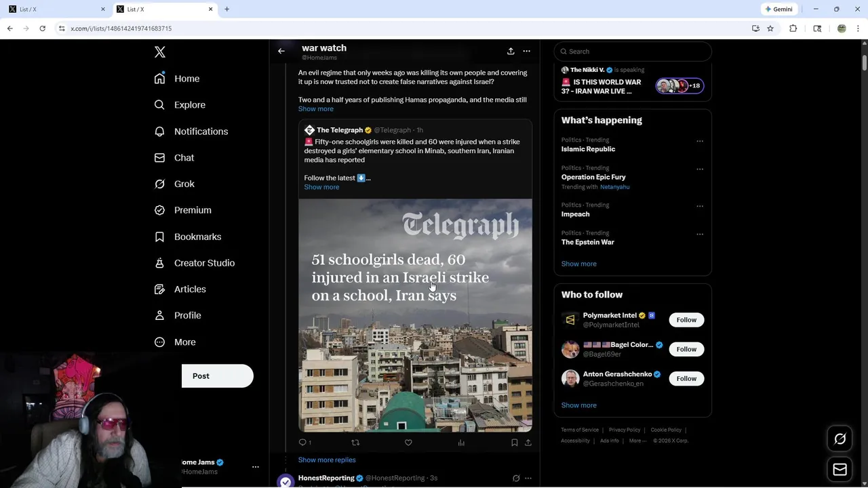The image size is (868, 488).
Task: Open Terms of Service link
Action: (x=580, y=430)
